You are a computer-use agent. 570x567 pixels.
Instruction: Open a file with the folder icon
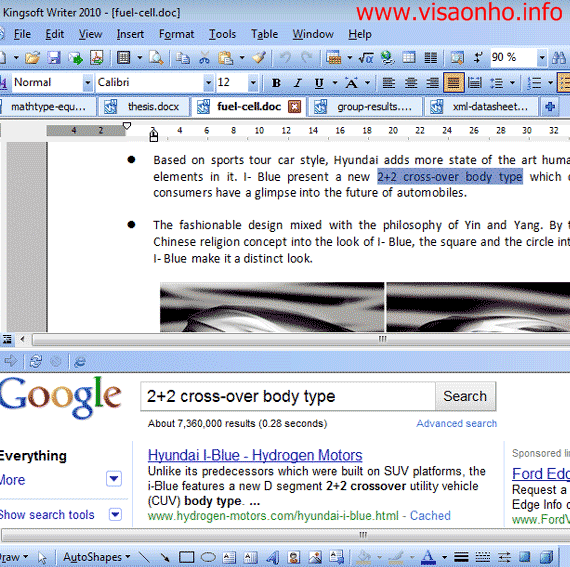pos(32,57)
